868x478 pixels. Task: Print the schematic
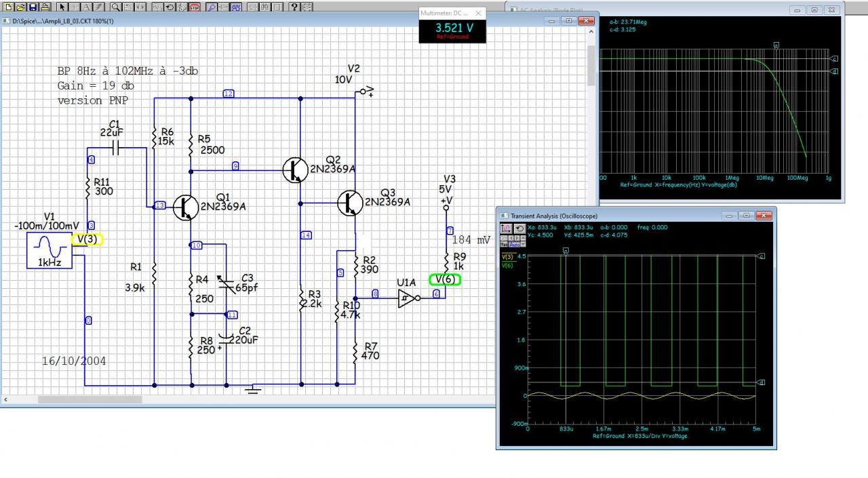pos(45,7)
